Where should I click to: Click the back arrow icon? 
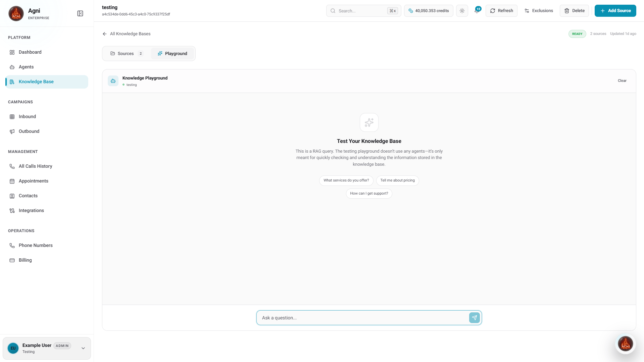[105, 34]
